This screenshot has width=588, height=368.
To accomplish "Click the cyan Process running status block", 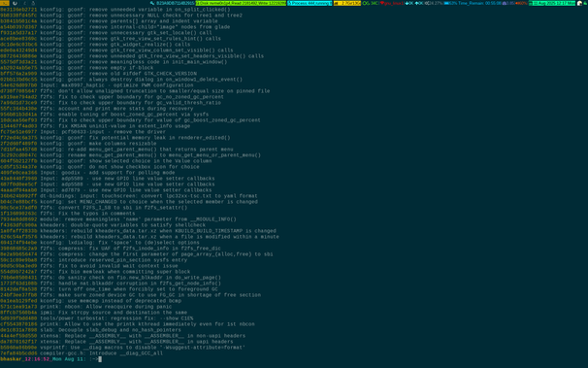I will point(310,3).
